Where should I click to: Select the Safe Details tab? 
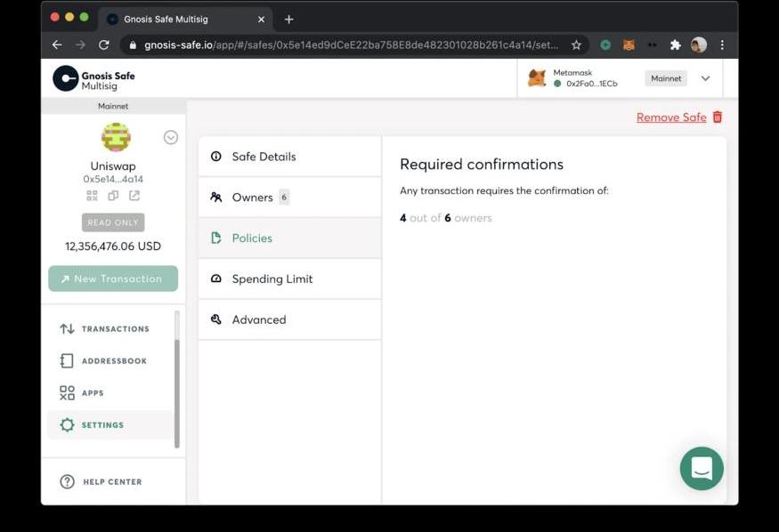pyautogui.click(x=289, y=157)
